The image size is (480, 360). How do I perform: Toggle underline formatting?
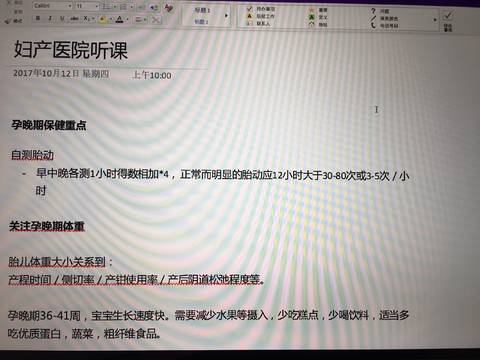[x=62, y=18]
